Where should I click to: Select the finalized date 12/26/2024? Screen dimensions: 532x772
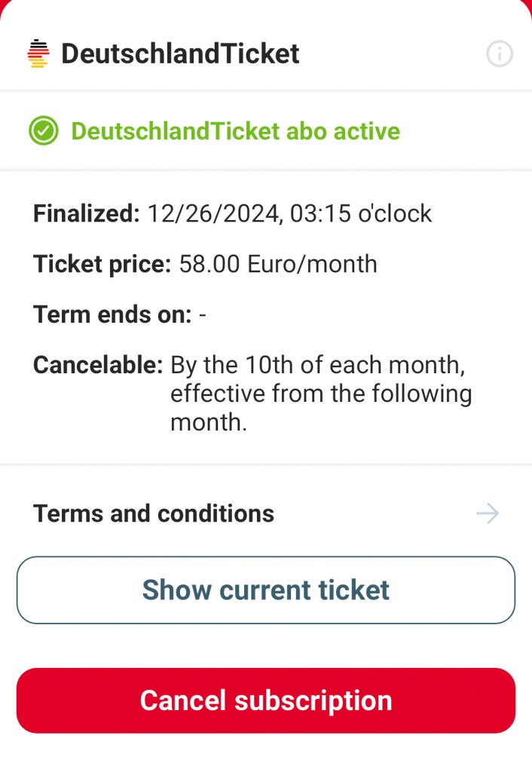212,214
